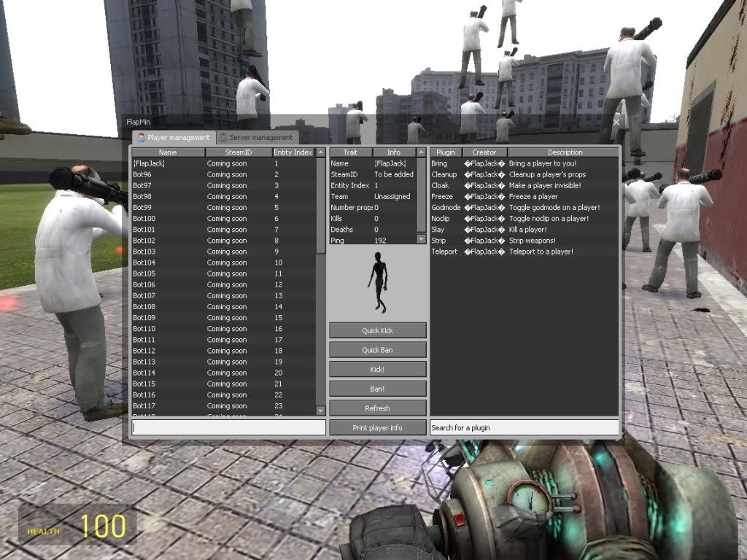Click the trait list scrollbar thumb

point(421,195)
